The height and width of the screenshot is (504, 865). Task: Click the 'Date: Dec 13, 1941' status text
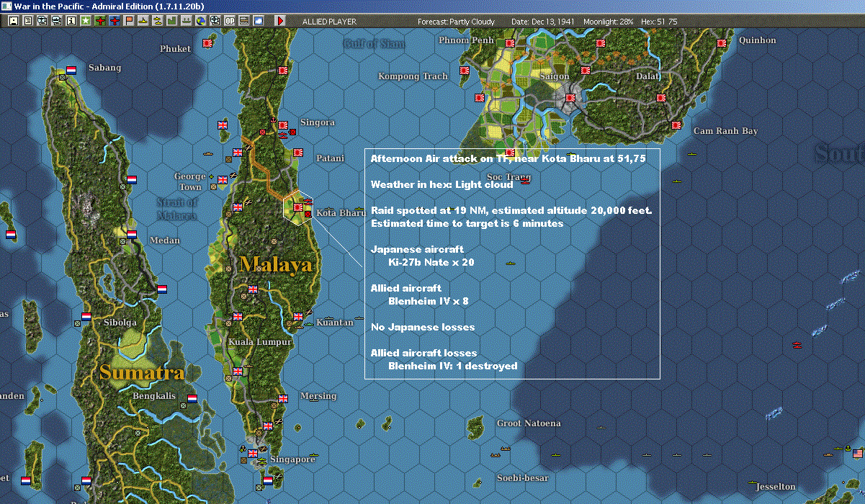tap(543, 22)
